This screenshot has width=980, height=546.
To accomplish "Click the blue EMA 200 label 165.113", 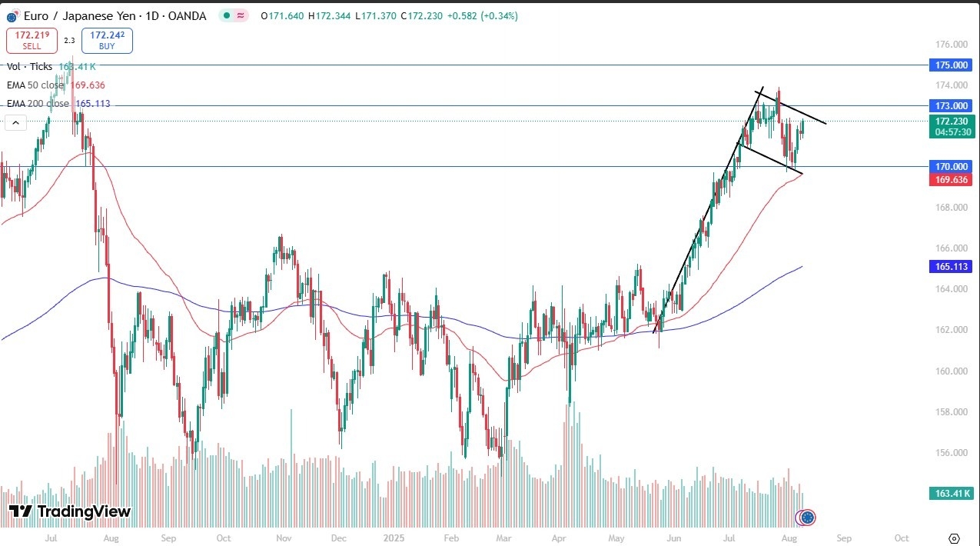I will pos(952,267).
